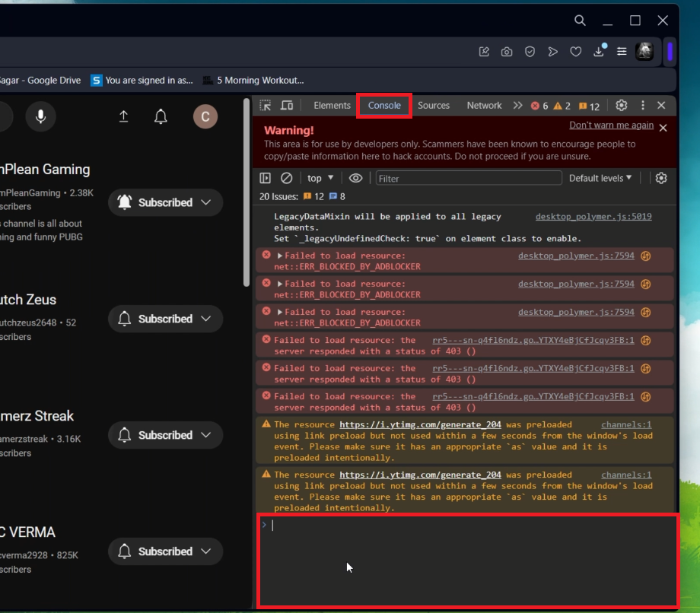Image resolution: width=700 pixels, height=613 pixels.
Task: Show the console sidebar panel icon
Action: [266, 178]
